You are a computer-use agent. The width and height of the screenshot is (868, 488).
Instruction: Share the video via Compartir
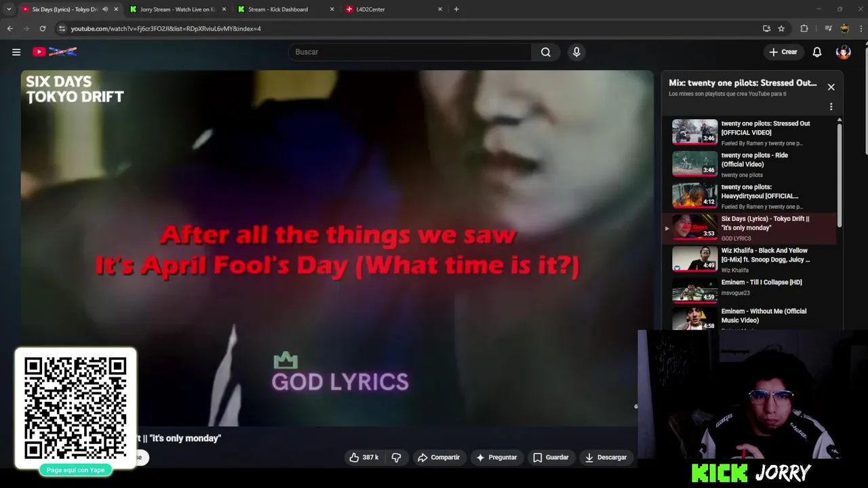pyautogui.click(x=439, y=457)
